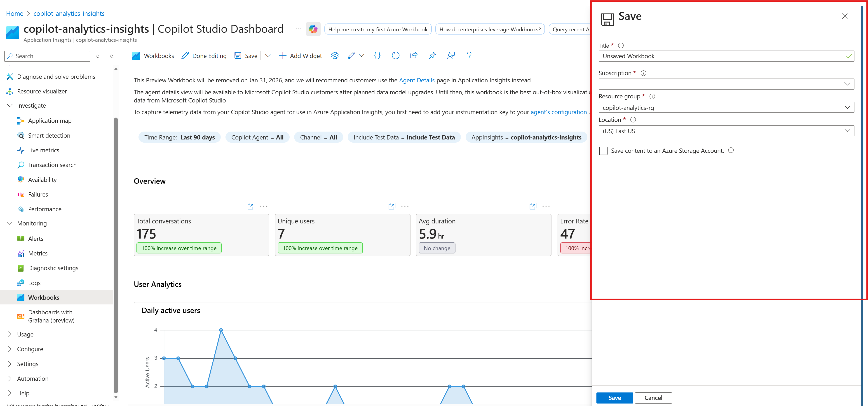
Task: Click the Title field showing Unsaved Workbook
Action: pos(708,56)
